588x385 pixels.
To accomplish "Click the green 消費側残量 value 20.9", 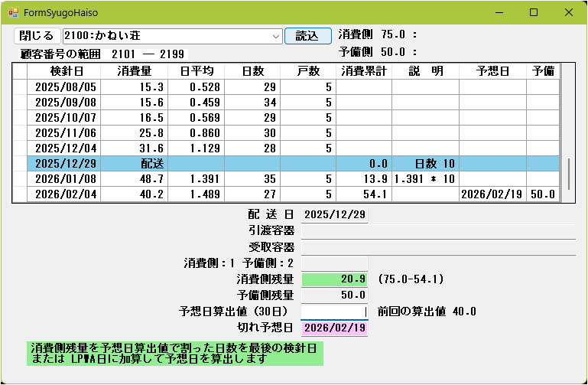I will [335, 279].
